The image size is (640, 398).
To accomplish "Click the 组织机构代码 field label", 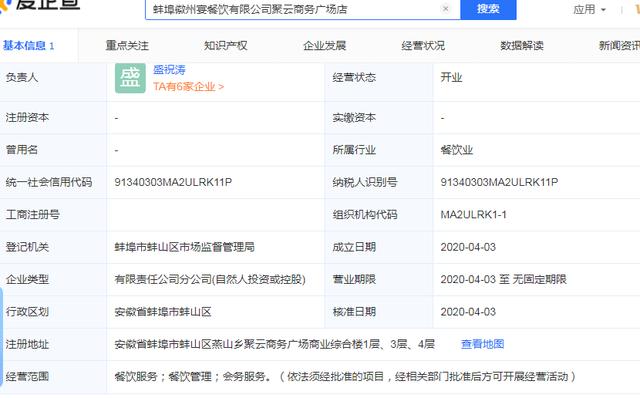I will point(365,214).
